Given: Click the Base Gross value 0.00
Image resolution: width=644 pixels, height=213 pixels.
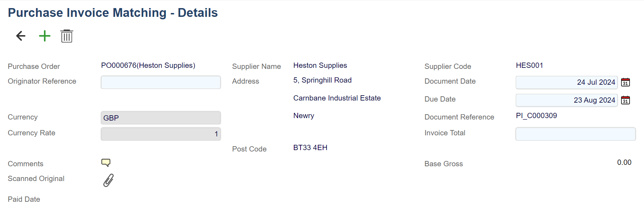Looking at the screenshot, I should (624, 162).
